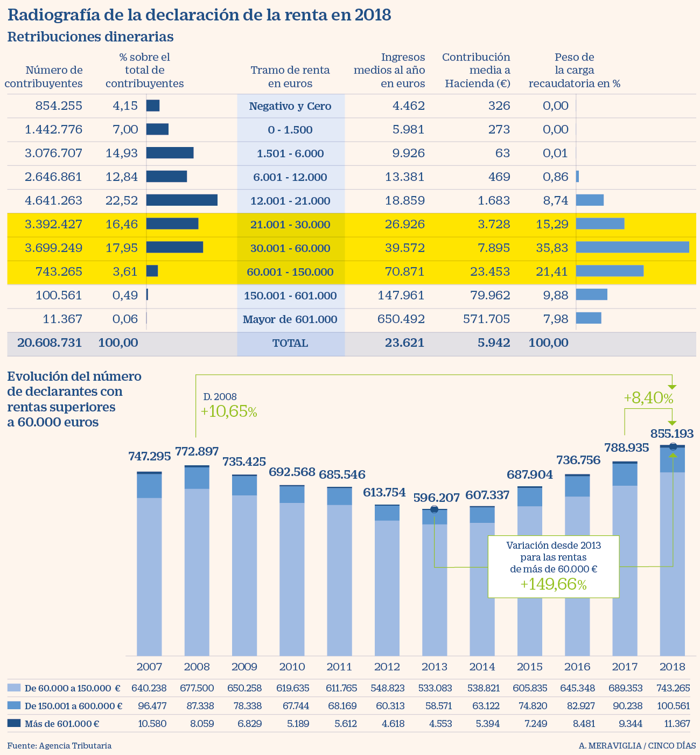
Task: Click the 'TOTAL' row label
Action: click(290, 343)
